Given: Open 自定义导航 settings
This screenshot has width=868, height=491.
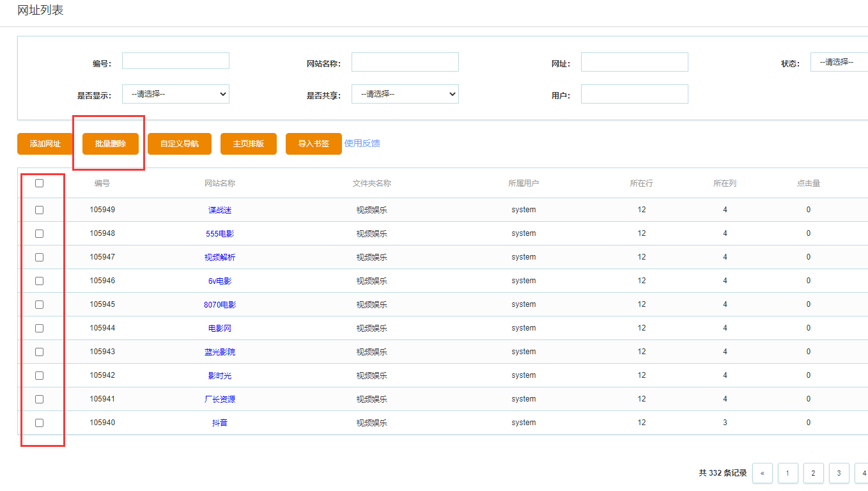Looking at the screenshot, I should [x=179, y=144].
